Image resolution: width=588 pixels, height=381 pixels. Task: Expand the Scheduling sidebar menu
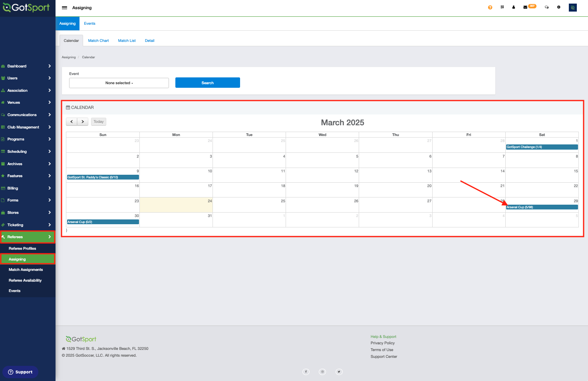pyautogui.click(x=28, y=152)
